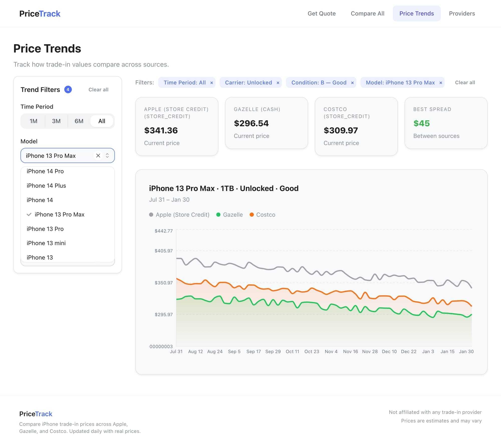Remove the "Time Period: All" filter chip
The width and height of the screenshot is (501, 448).
tap(212, 82)
